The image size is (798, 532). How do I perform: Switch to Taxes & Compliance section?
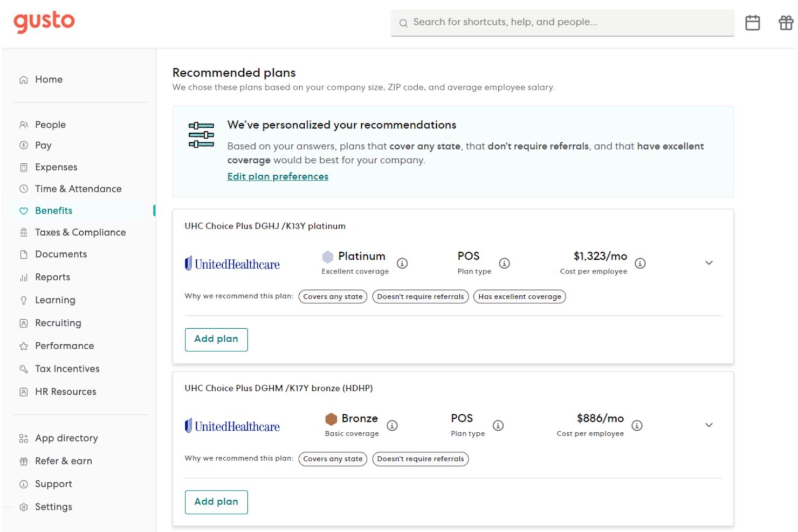coord(80,232)
